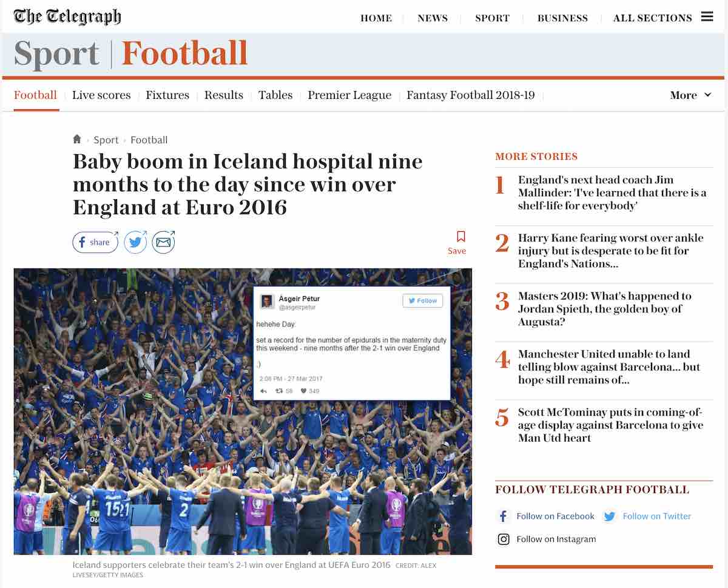The width and height of the screenshot is (728, 588).
Task: Open Jim Mallinder head coach story
Action: tap(612, 192)
